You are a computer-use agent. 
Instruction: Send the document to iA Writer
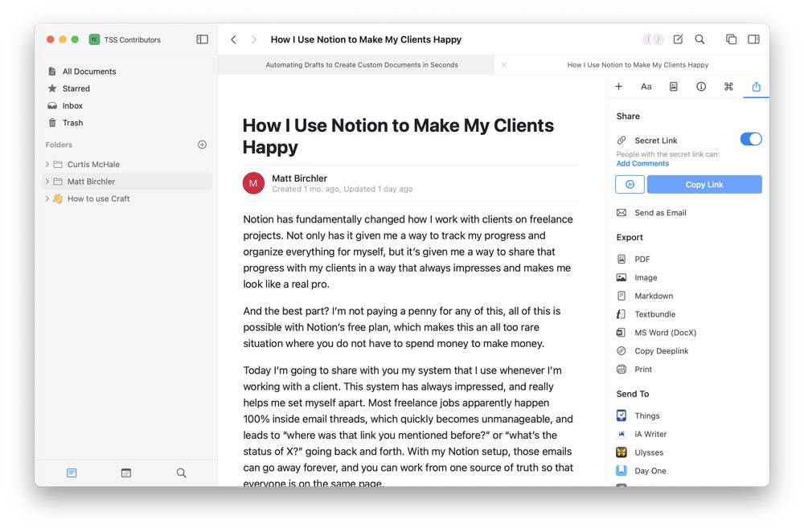[x=642, y=434]
